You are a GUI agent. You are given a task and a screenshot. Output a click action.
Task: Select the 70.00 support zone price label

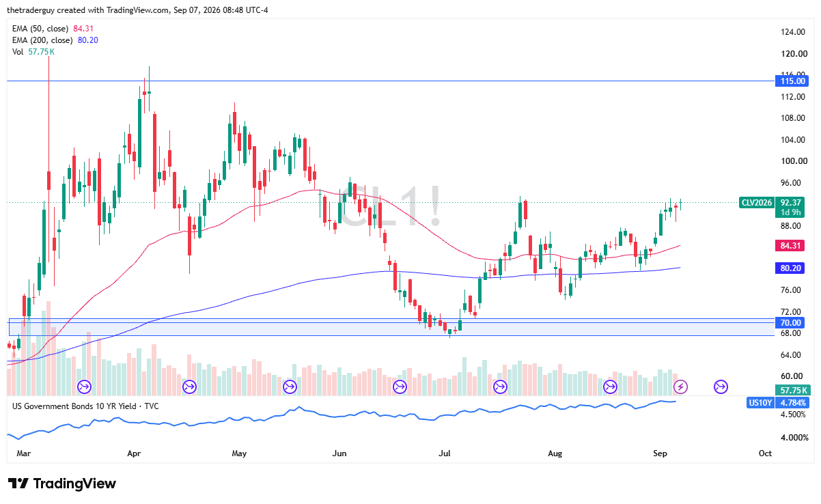tap(791, 322)
